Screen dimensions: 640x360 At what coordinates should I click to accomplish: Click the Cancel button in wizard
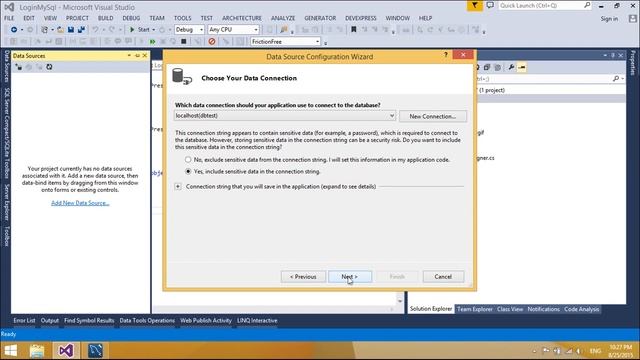click(443, 277)
